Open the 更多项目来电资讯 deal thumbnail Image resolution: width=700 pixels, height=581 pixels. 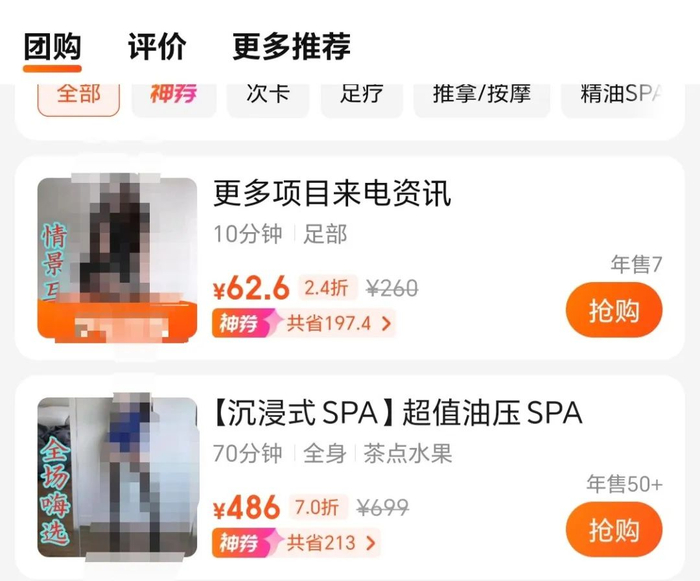click(117, 258)
